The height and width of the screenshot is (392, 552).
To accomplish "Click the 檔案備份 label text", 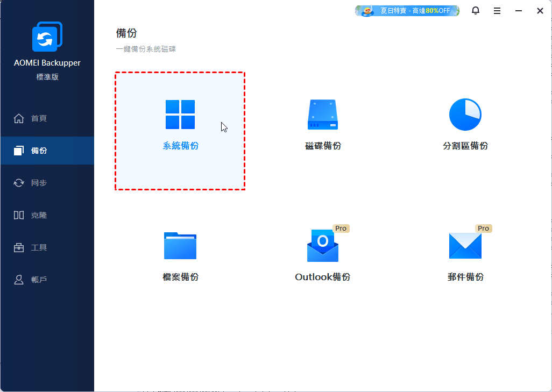I will pos(180,277).
